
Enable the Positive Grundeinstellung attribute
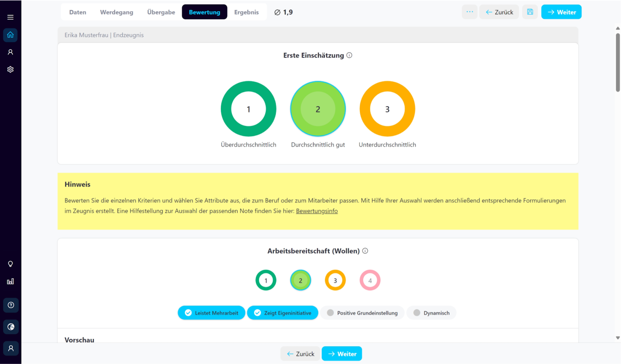coord(362,313)
